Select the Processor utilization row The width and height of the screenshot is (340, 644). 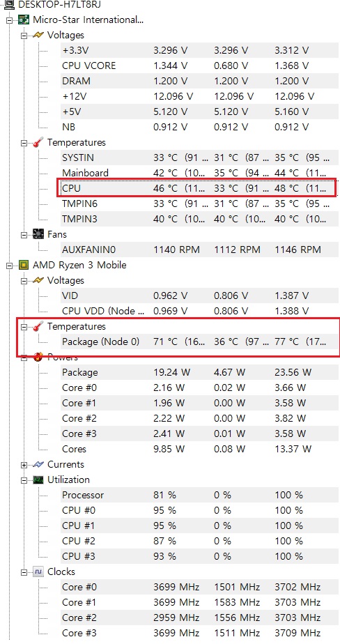[196, 495]
